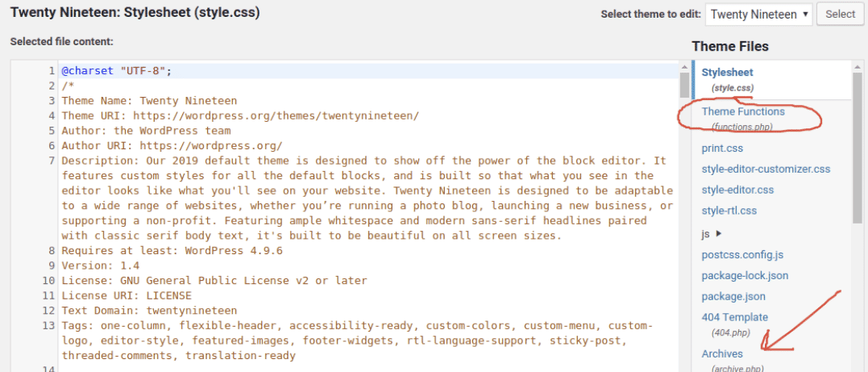Image resolution: width=868 pixels, height=372 pixels.
Task: Open style-rtl.css theme file
Action: point(729,211)
